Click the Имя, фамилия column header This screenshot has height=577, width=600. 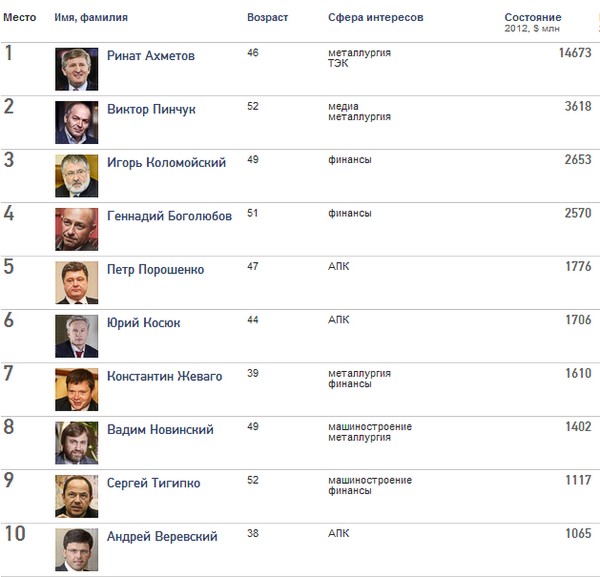click(x=91, y=18)
